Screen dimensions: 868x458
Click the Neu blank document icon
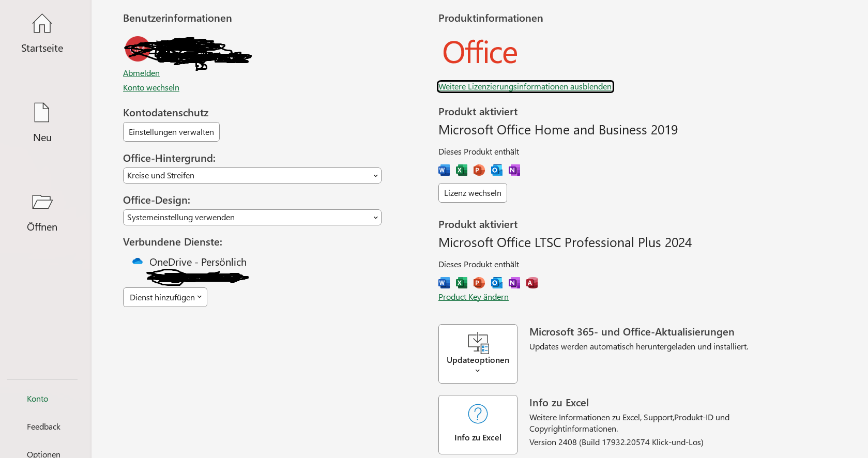pyautogui.click(x=42, y=112)
